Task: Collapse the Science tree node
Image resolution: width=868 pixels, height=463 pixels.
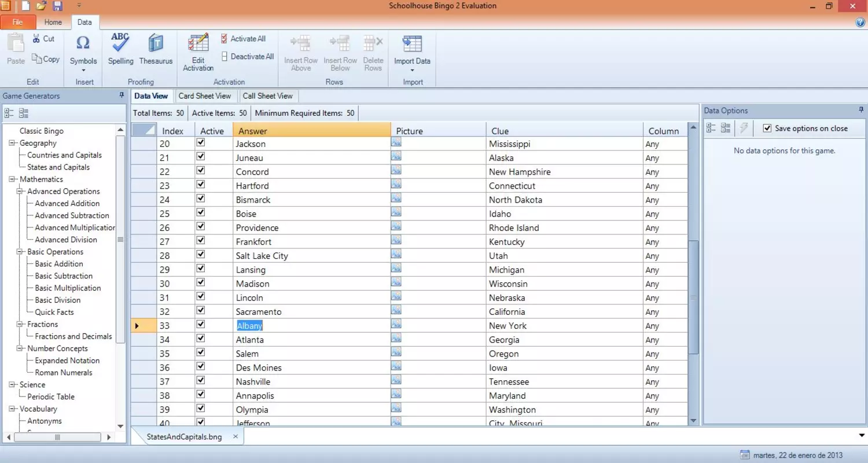Action: click(x=12, y=385)
